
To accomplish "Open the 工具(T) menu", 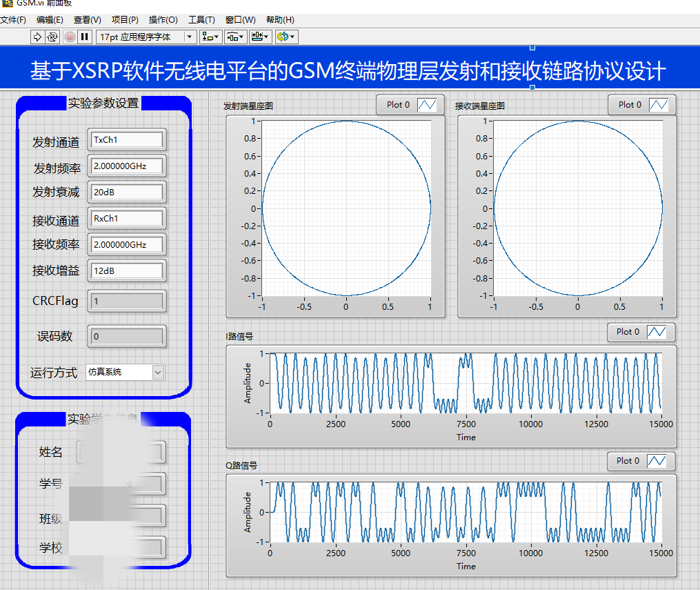I will click(x=202, y=19).
